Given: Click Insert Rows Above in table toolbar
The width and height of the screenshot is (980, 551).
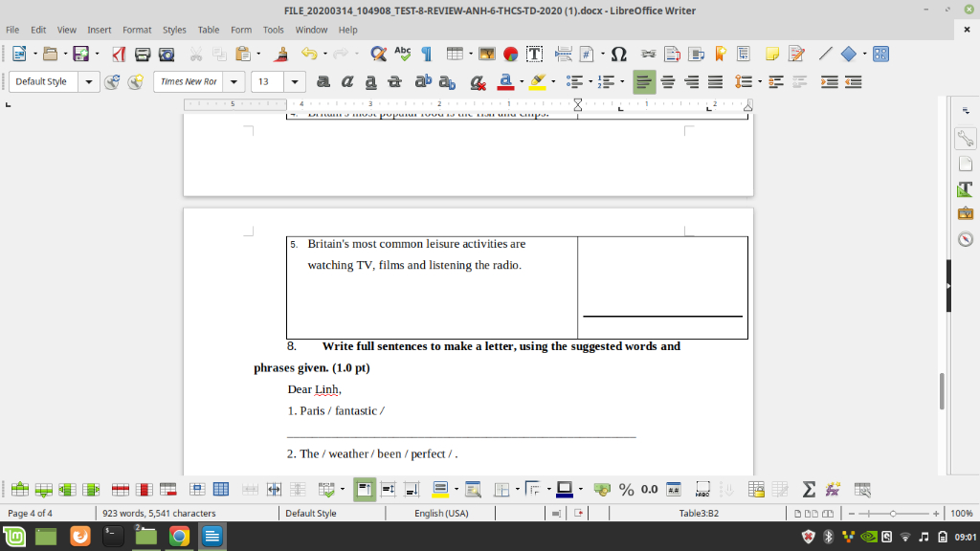Looking at the screenshot, I should point(20,490).
